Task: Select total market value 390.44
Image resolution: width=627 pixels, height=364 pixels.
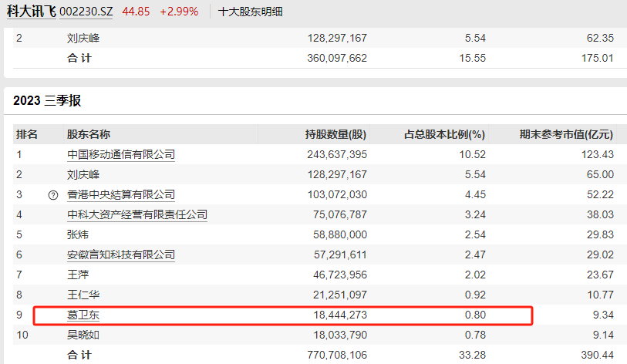Action: tap(598, 355)
